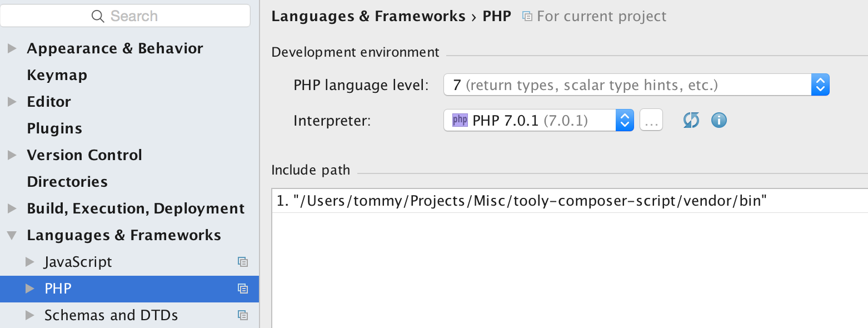Image resolution: width=868 pixels, height=328 pixels.
Task: Click the For current project icon
Action: [527, 16]
